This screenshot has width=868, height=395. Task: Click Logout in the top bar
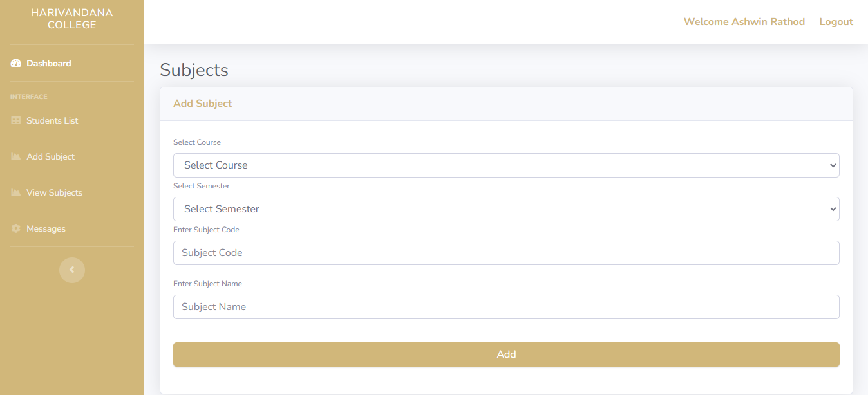835,21
